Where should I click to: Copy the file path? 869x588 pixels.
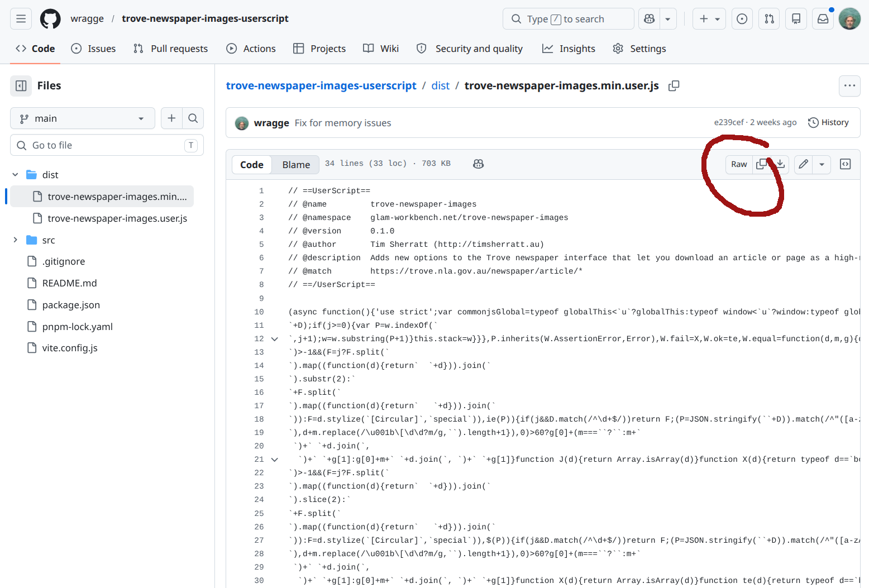point(674,85)
